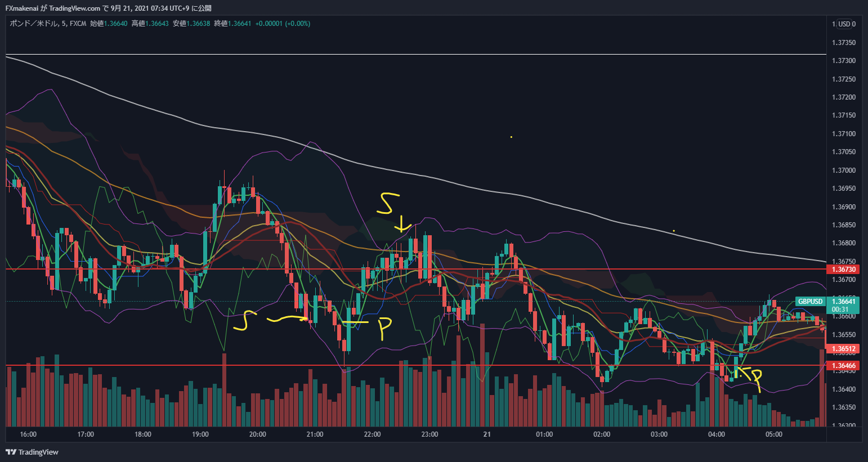This screenshot has width=868, height=462.
Task: Click the 00:31 bar countdown timer
Action: (x=840, y=310)
